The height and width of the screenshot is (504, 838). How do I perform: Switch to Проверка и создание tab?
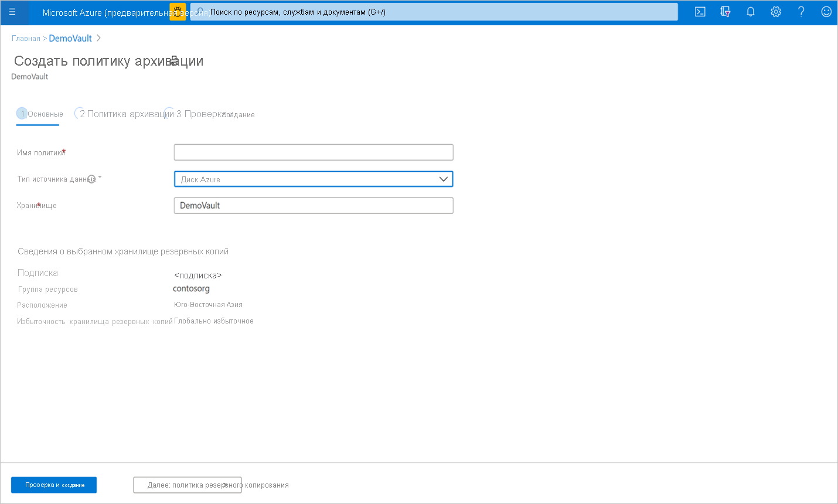(211, 114)
